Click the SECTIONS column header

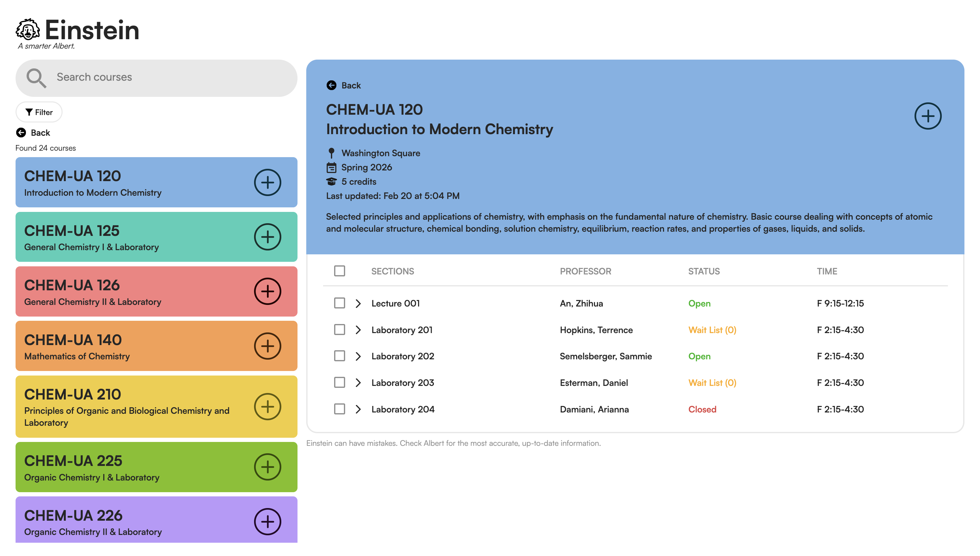(392, 271)
